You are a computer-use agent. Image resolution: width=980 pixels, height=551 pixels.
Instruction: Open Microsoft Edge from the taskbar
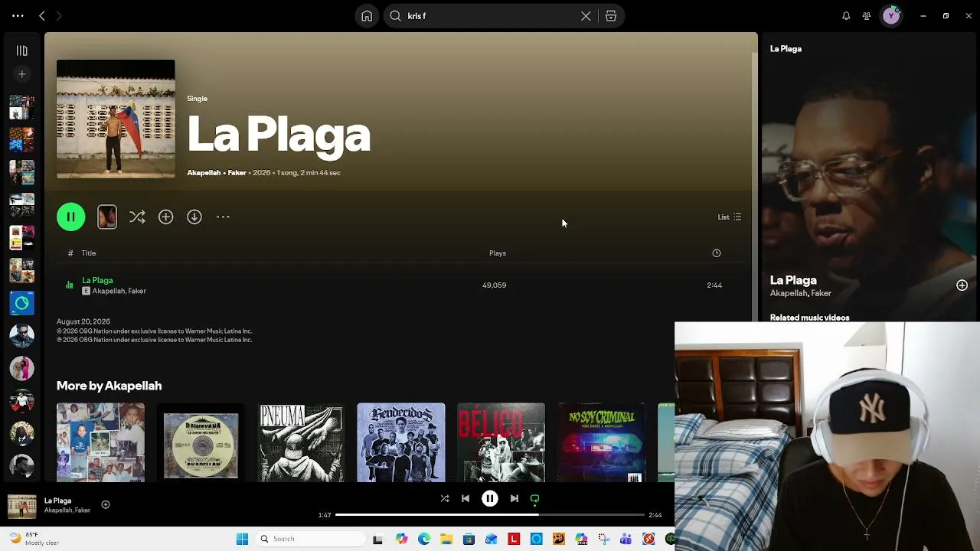click(424, 539)
